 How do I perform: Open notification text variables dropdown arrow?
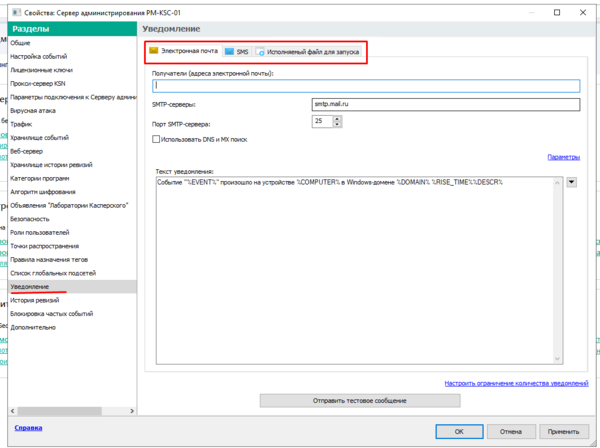point(572,182)
